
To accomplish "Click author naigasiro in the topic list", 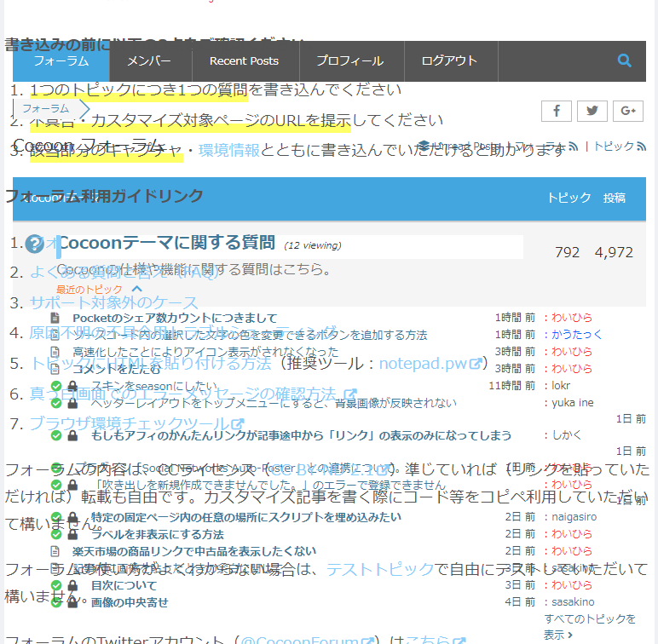I will (x=574, y=516).
